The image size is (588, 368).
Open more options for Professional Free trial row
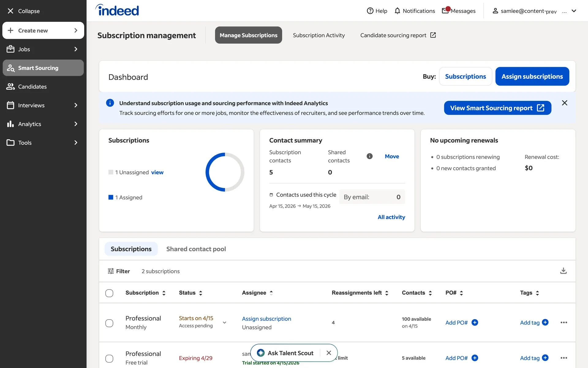click(x=564, y=358)
